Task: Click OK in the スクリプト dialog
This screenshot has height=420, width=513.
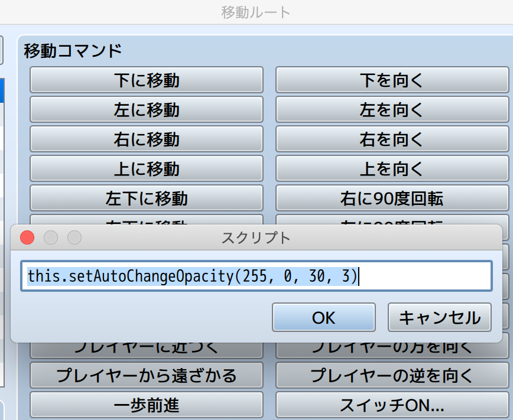Action: click(x=323, y=318)
